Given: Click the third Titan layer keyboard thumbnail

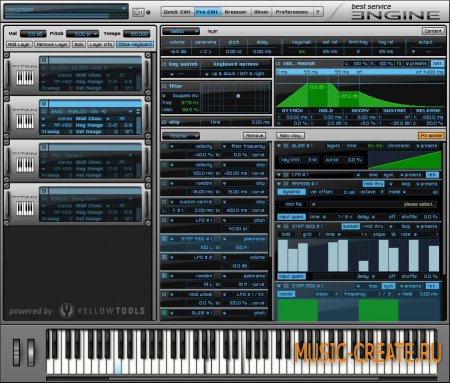Looking at the screenshot, I should click(x=25, y=165).
